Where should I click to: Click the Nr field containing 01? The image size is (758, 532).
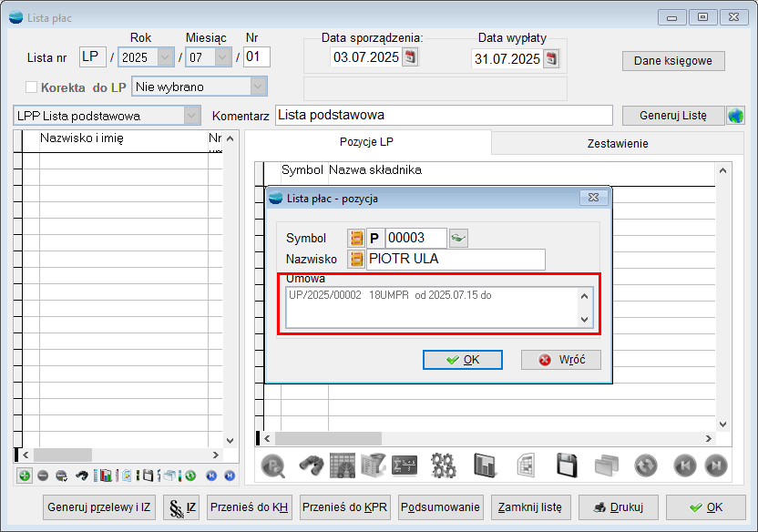pyautogui.click(x=256, y=57)
